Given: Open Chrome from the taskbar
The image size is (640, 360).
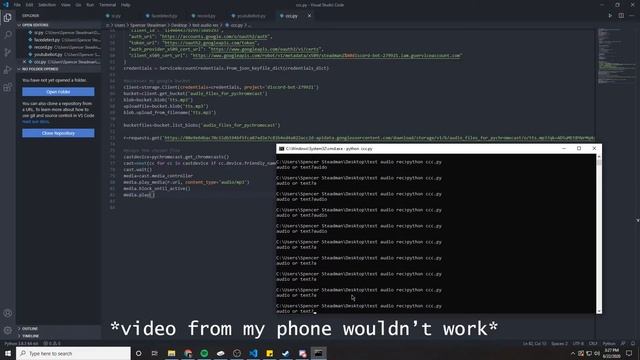Looking at the screenshot, I should 188,353.
